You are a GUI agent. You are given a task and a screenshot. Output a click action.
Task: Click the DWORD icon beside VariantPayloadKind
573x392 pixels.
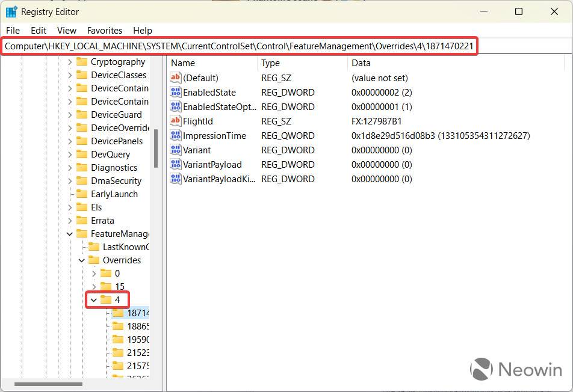[175, 179]
